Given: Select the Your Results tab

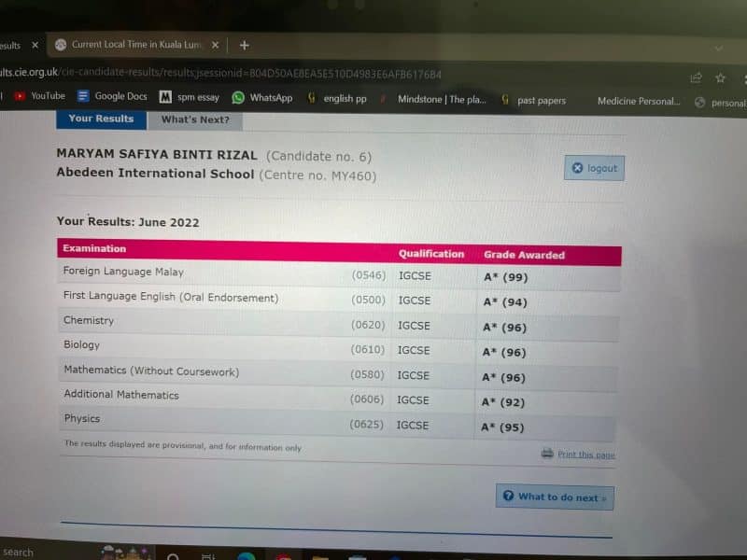Looking at the screenshot, I should [x=100, y=119].
